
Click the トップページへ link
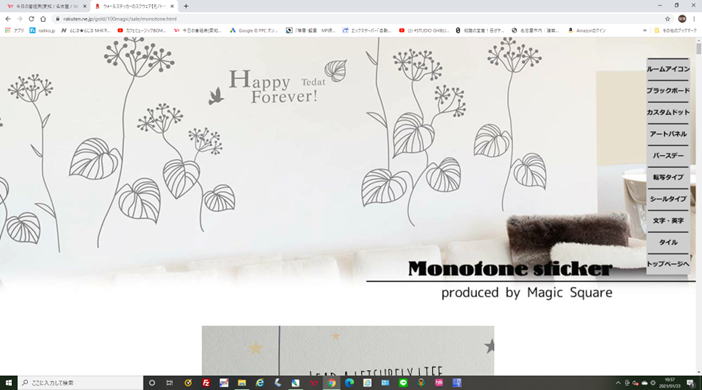[x=668, y=264]
